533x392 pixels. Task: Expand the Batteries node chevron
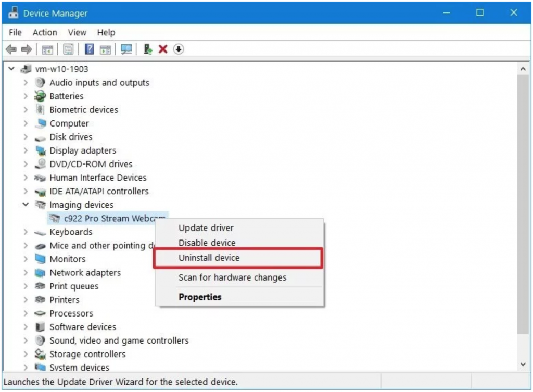(26, 96)
